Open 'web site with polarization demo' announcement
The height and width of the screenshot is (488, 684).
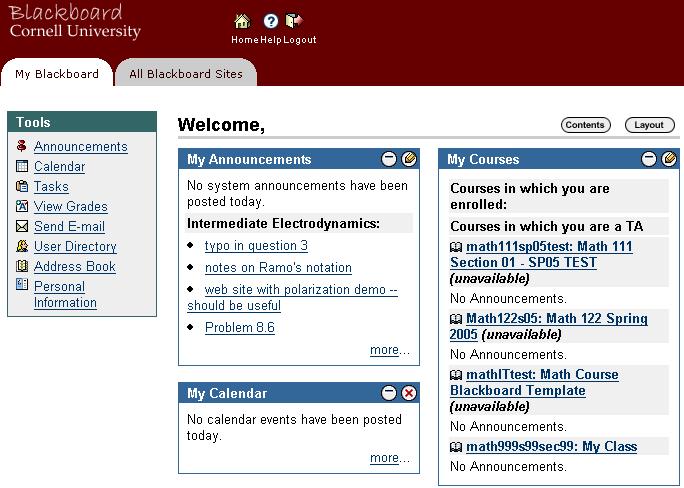(293, 297)
